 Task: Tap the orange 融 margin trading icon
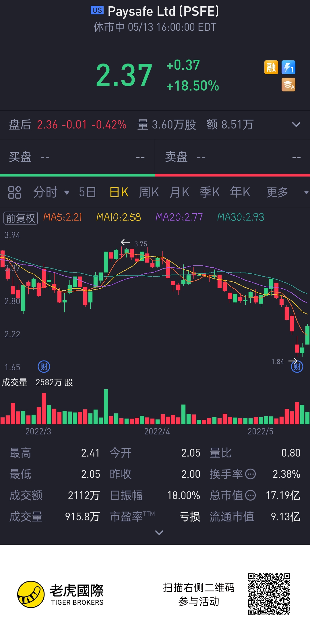[271, 68]
